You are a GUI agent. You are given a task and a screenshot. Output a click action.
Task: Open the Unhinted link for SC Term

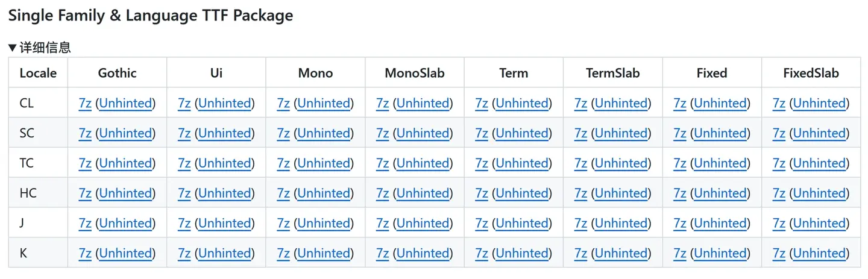click(x=522, y=133)
